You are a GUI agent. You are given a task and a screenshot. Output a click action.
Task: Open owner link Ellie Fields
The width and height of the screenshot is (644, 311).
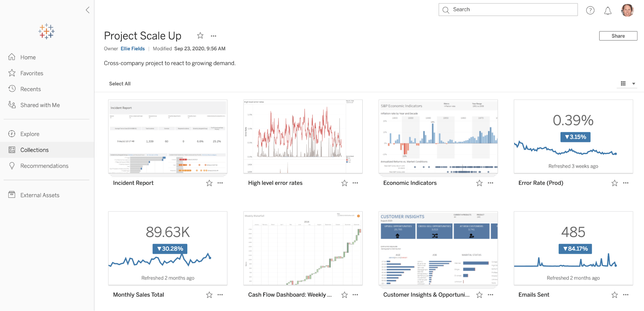133,49
